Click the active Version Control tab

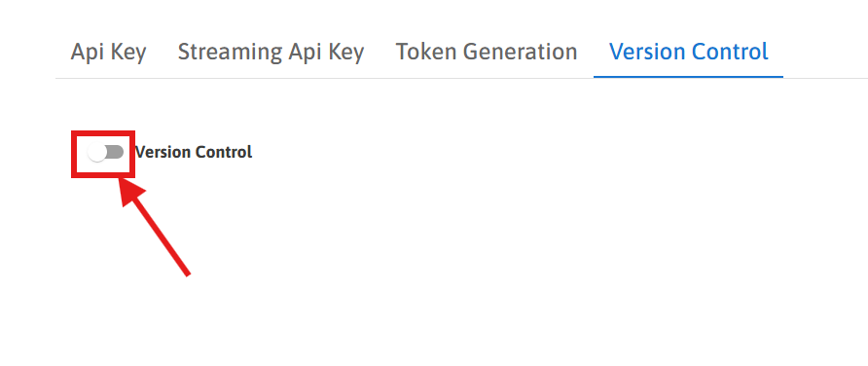(689, 52)
